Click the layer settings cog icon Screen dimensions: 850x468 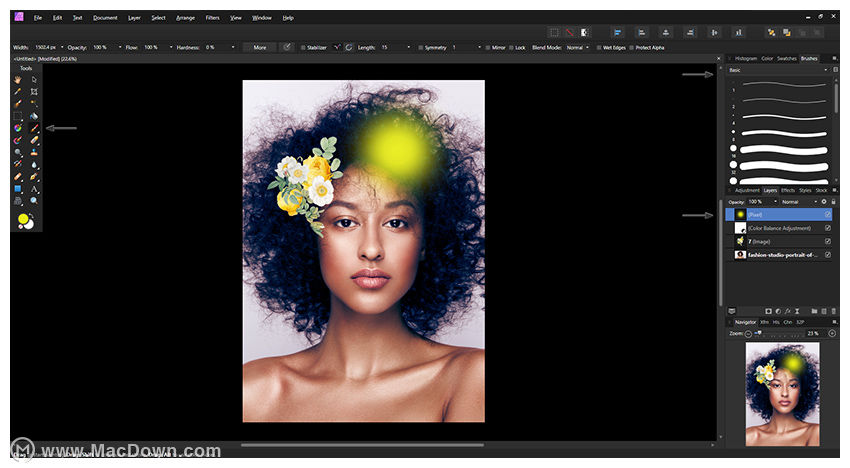click(x=824, y=202)
